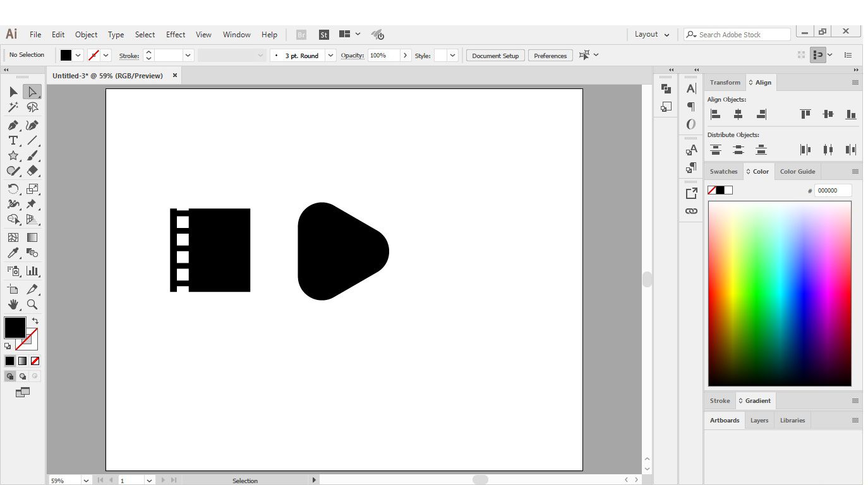Click the hex color value field

833,190
